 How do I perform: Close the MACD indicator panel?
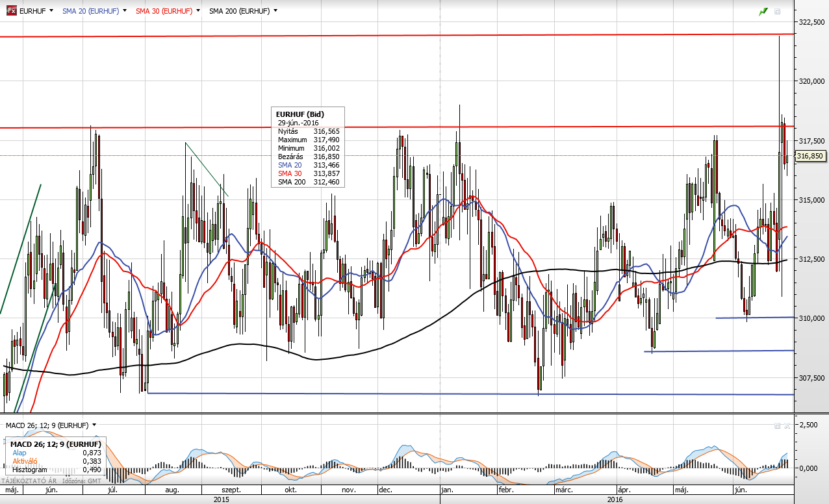pyautogui.click(x=787, y=425)
